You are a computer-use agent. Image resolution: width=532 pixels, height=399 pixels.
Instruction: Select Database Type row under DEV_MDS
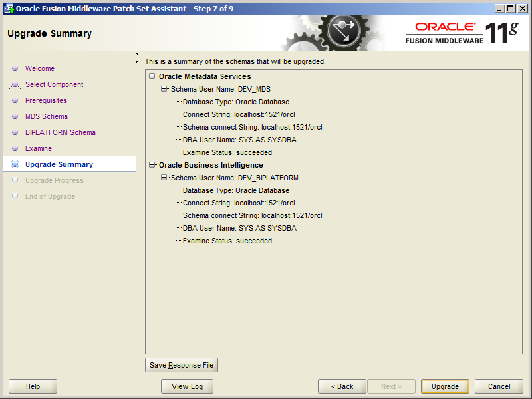point(236,102)
